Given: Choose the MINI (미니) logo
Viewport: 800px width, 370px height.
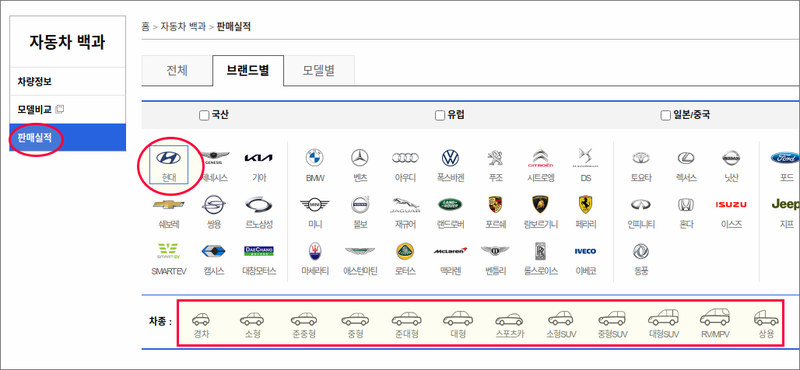Looking at the screenshot, I should (x=315, y=205).
